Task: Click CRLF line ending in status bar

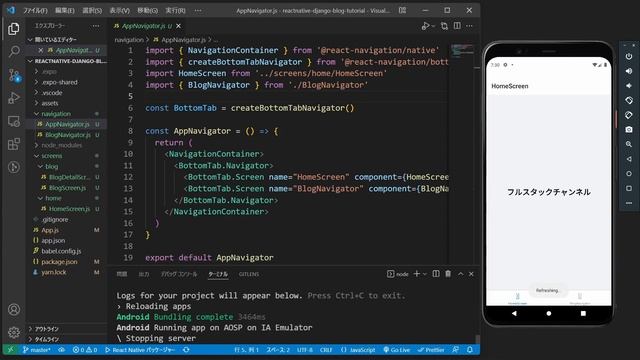Action: tap(326, 350)
